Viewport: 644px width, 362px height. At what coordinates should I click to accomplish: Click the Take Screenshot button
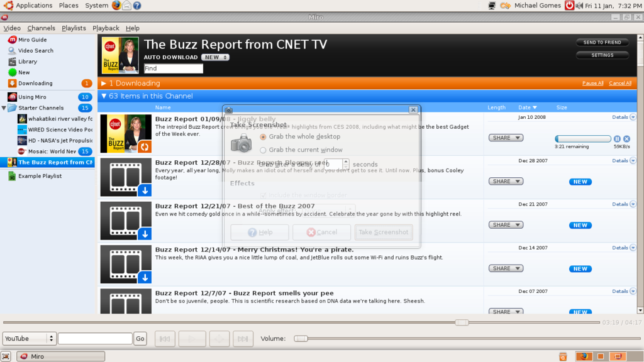click(384, 233)
